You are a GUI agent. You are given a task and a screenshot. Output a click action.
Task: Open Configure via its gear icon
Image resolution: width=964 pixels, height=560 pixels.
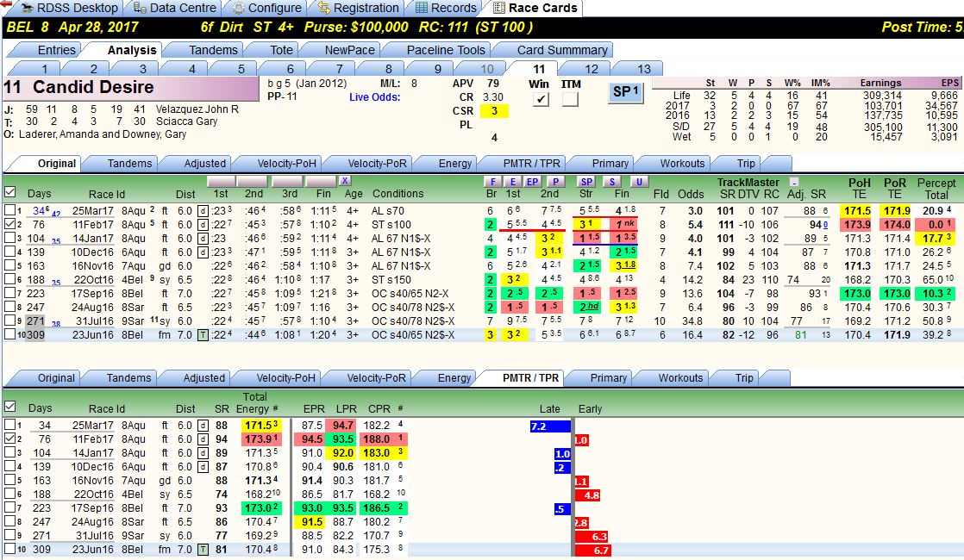pyautogui.click(x=239, y=8)
